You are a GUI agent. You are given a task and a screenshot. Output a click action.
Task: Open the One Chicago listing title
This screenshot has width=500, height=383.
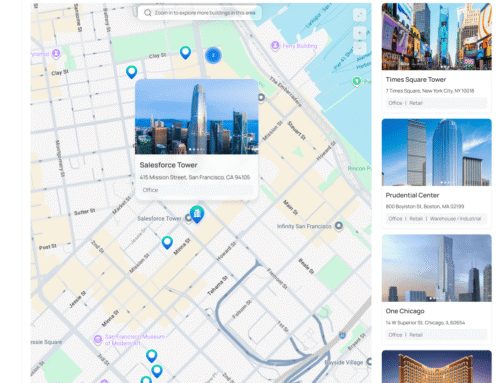(405, 311)
